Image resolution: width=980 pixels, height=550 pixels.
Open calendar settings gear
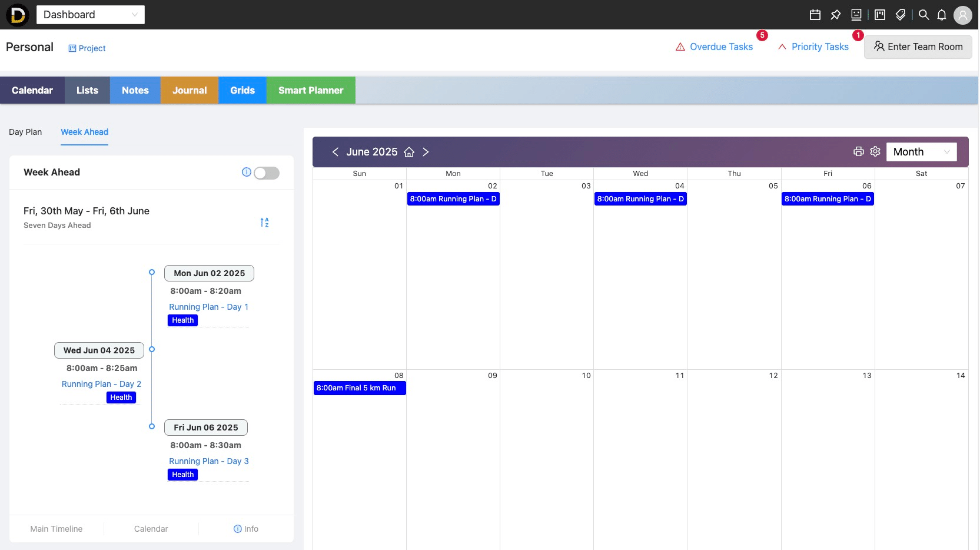(x=875, y=151)
